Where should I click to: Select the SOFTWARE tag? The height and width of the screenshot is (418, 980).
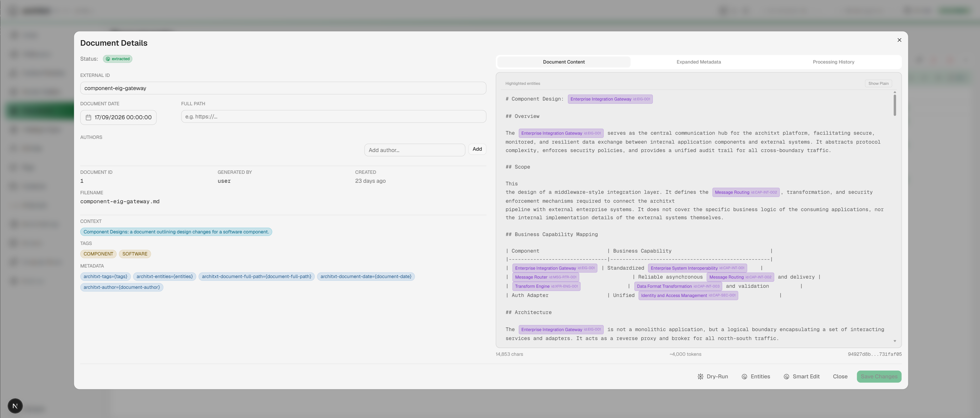pyautogui.click(x=135, y=254)
